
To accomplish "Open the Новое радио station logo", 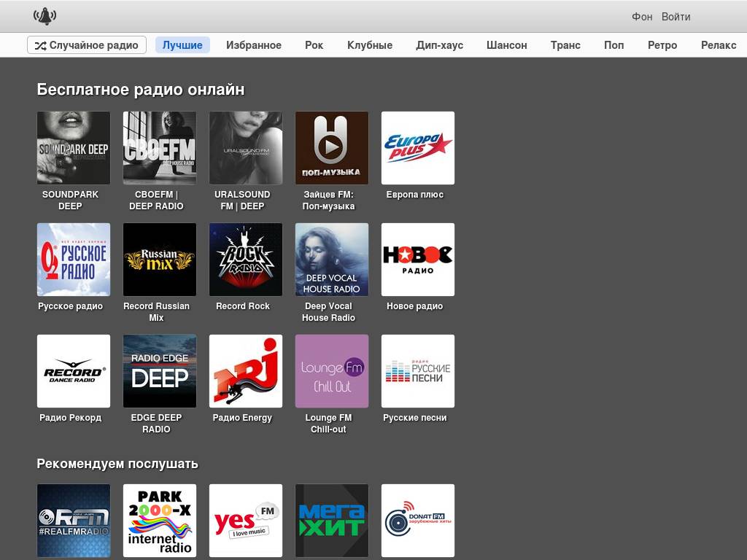I will pyautogui.click(x=417, y=260).
